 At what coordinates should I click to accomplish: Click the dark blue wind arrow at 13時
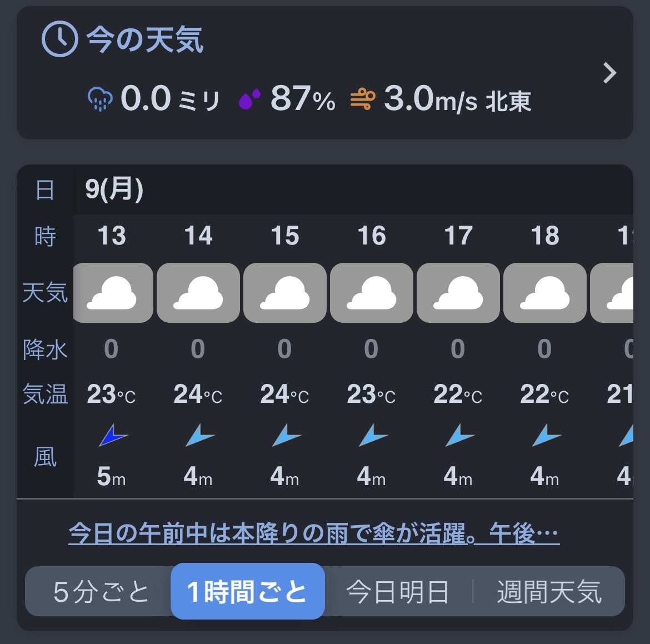tap(113, 435)
